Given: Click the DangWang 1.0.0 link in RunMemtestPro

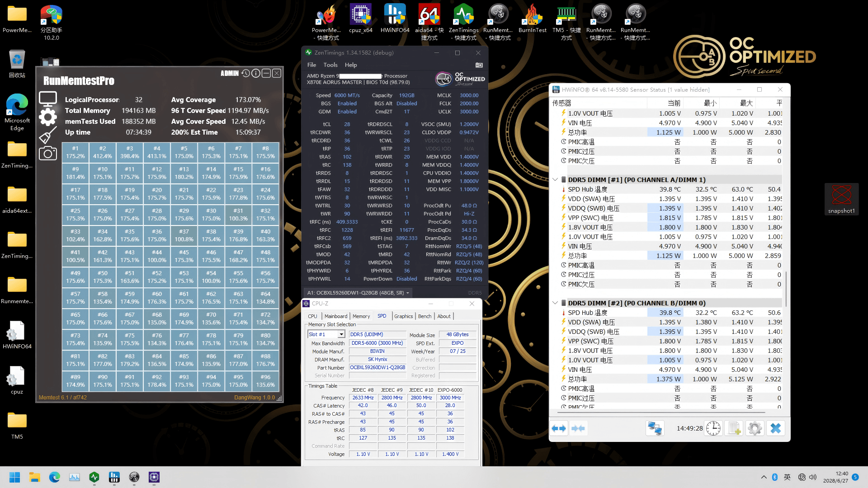Looking at the screenshot, I should [255, 398].
